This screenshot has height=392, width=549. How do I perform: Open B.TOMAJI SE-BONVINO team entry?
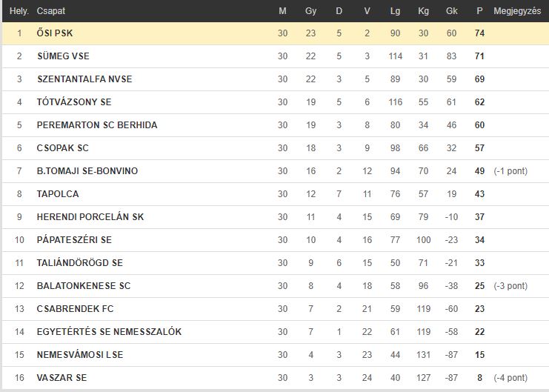(87, 171)
